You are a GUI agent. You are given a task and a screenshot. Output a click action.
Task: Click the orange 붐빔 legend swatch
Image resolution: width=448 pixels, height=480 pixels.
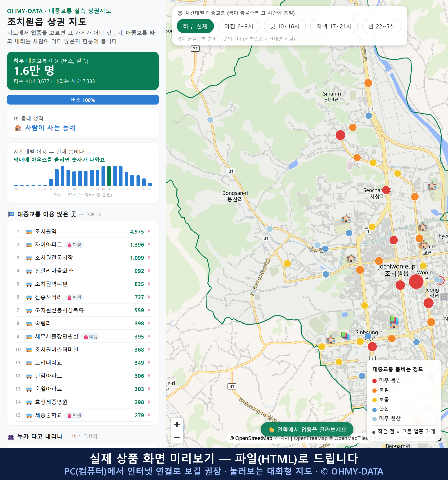(x=374, y=390)
